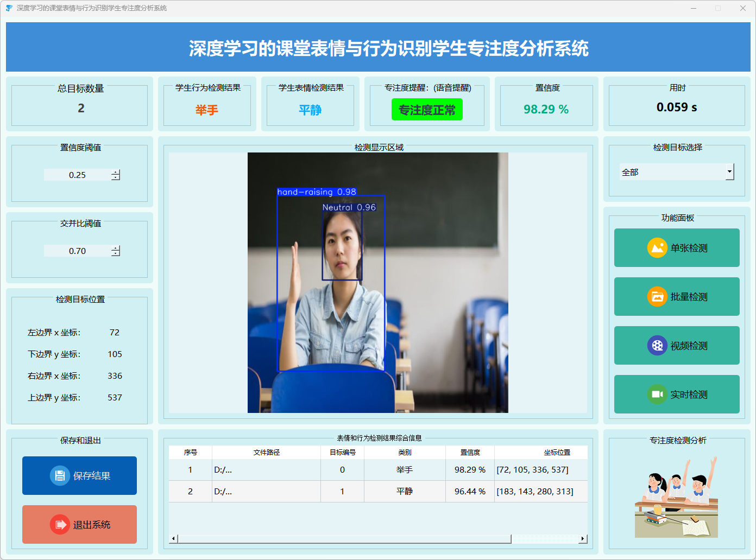Click the table scrollbar right arrow
Image resolution: width=756 pixels, height=560 pixels.
(x=583, y=539)
